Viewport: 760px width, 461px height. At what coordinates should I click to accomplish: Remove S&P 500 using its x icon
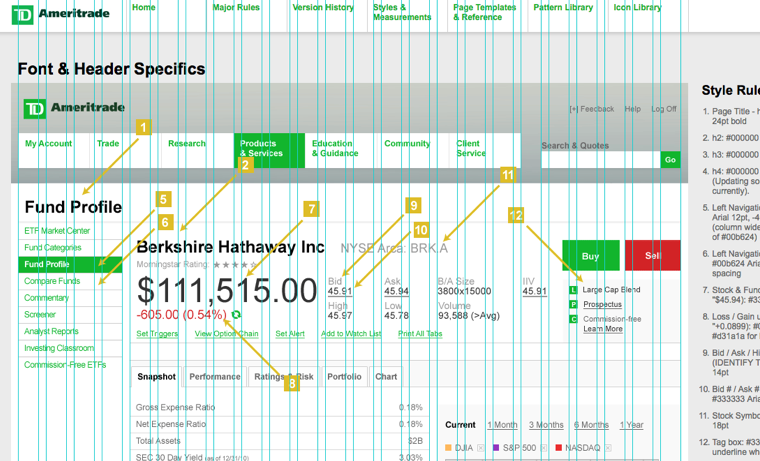click(x=544, y=448)
